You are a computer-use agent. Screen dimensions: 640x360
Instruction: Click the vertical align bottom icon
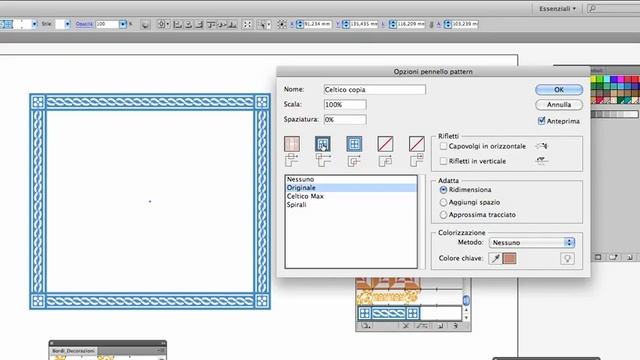[232, 24]
